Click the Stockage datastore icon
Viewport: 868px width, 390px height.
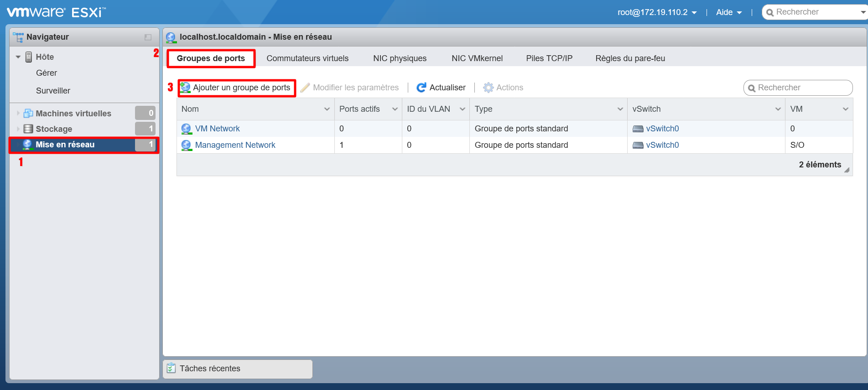pyautogui.click(x=28, y=129)
